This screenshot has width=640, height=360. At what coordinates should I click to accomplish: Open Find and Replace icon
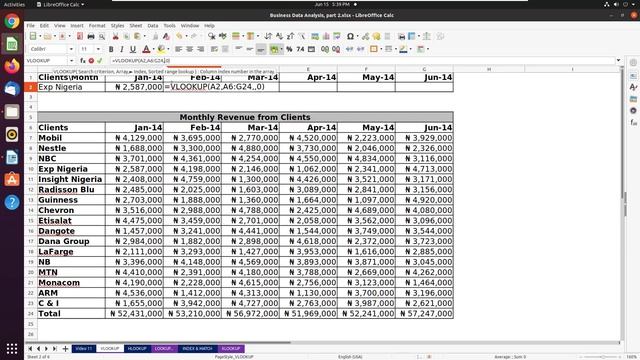tap(211, 36)
